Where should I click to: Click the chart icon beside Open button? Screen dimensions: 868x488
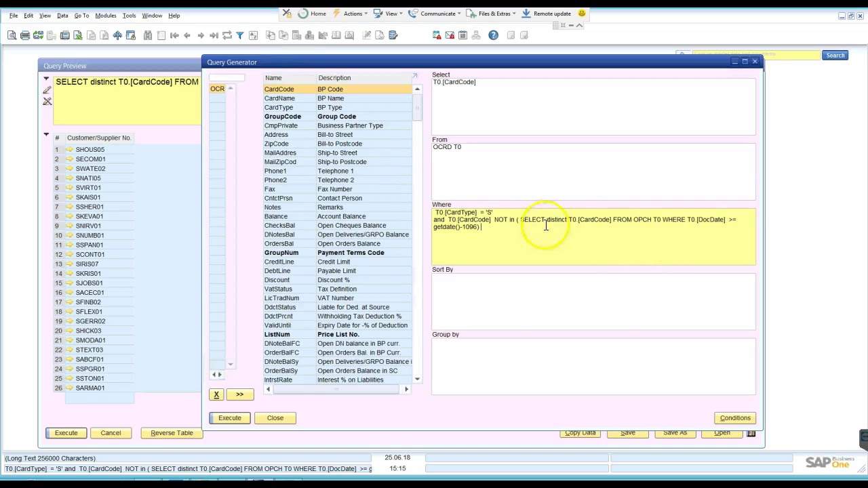(751, 432)
